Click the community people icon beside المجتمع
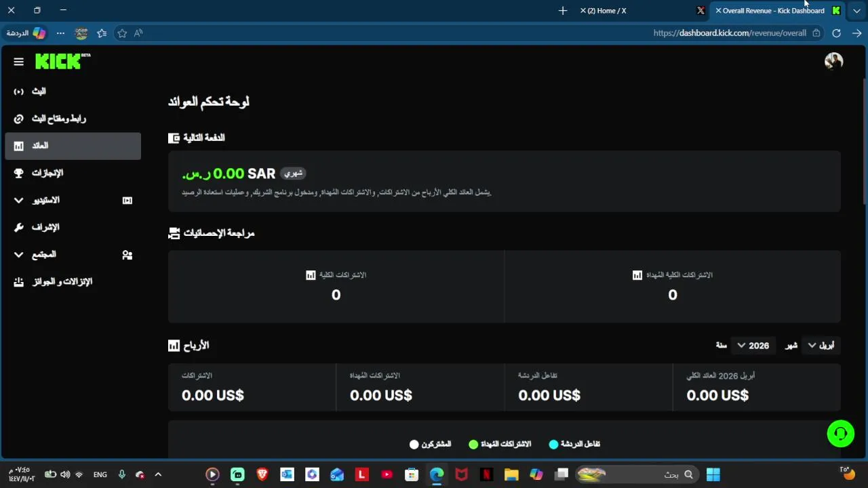This screenshot has height=488, width=868. (127, 255)
